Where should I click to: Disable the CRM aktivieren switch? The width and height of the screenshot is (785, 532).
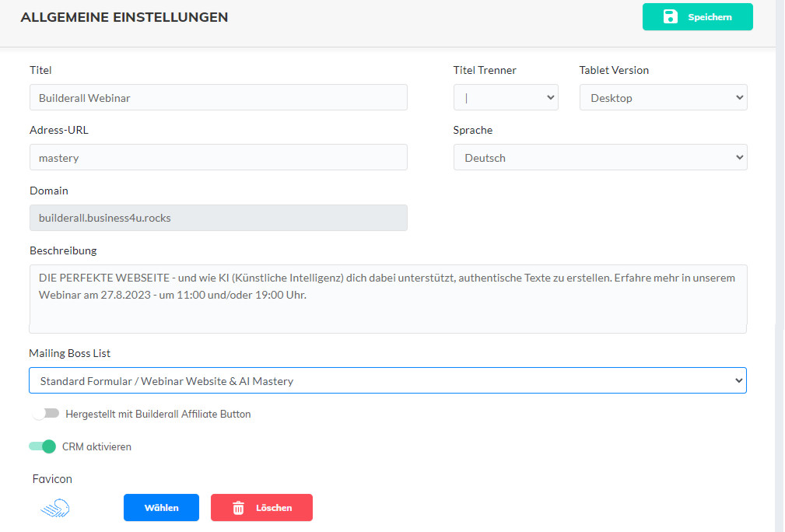[43, 446]
